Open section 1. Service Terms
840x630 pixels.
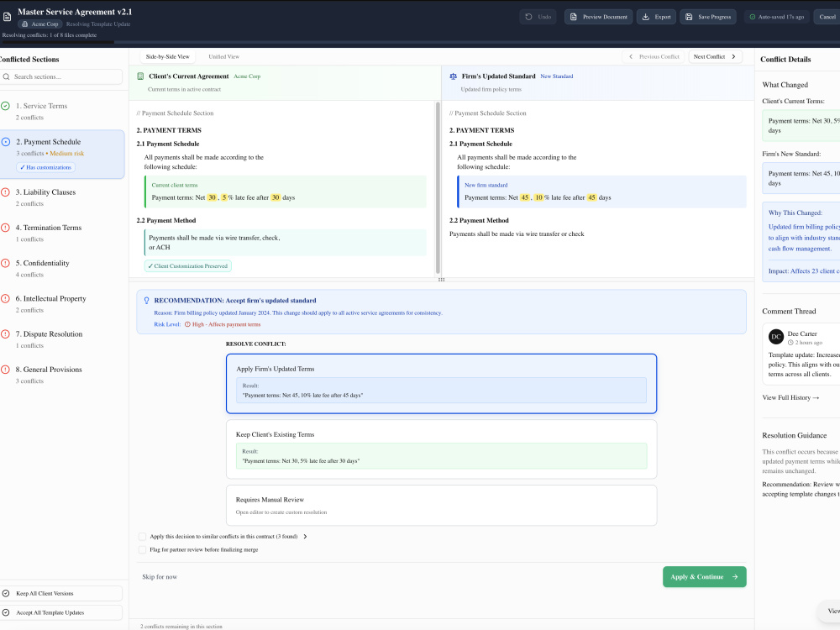click(x=62, y=112)
